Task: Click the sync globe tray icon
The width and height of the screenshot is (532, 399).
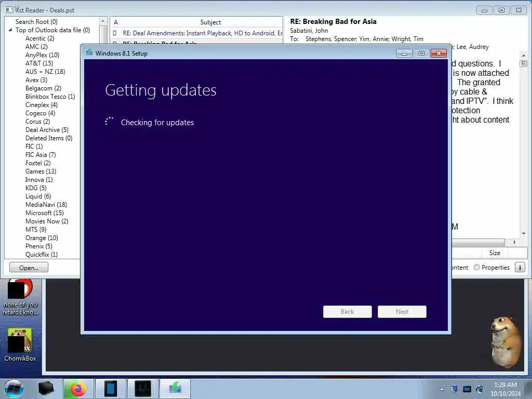Action: click(x=480, y=389)
